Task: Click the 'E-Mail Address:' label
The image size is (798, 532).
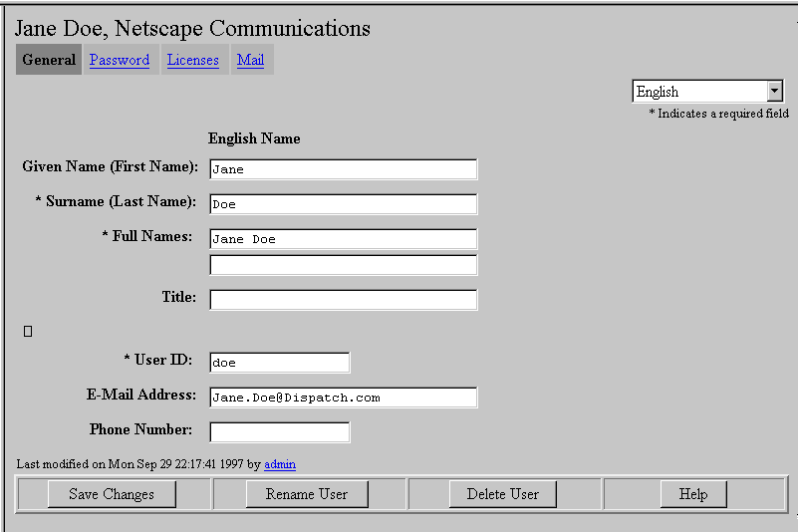Action: (141, 395)
